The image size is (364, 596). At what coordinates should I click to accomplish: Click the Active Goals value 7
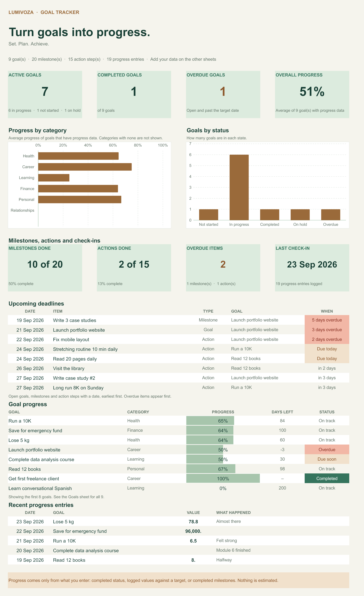[45, 92]
